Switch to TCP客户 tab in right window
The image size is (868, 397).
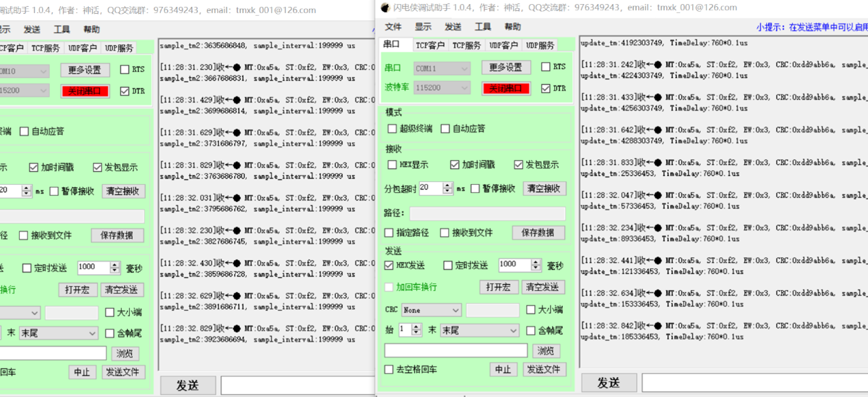coord(430,45)
